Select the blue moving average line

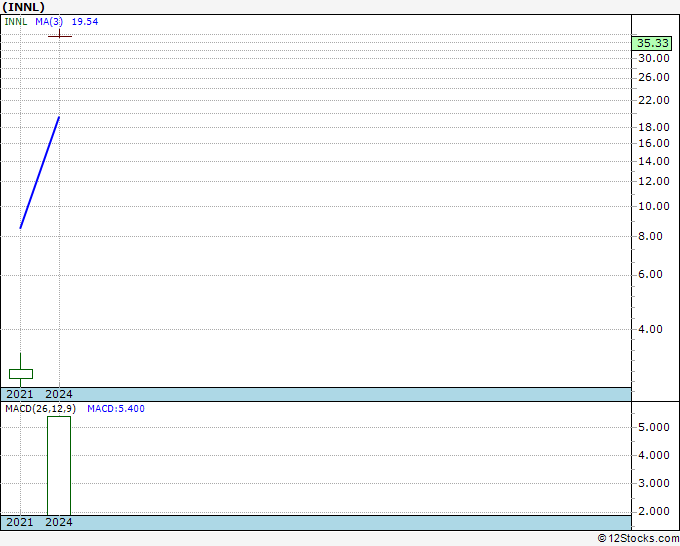(40, 172)
